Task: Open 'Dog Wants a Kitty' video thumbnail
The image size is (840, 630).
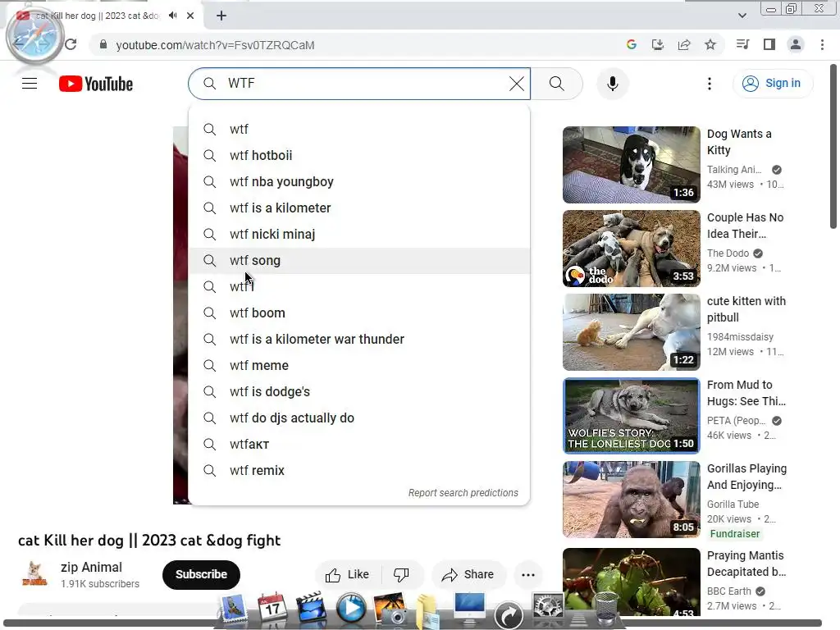Action: click(631, 164)
